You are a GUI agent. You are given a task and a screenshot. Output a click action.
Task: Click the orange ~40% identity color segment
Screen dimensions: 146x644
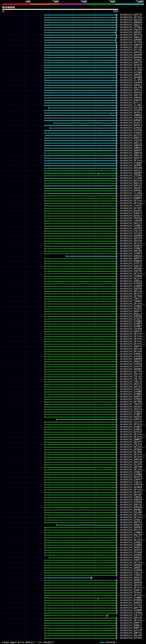coord(45,4)
